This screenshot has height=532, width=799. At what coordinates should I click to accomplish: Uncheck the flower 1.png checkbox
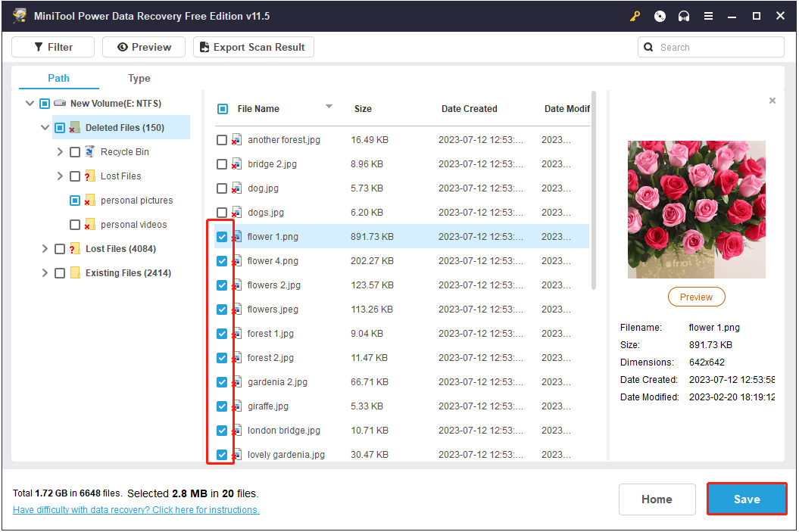(222, 237)
